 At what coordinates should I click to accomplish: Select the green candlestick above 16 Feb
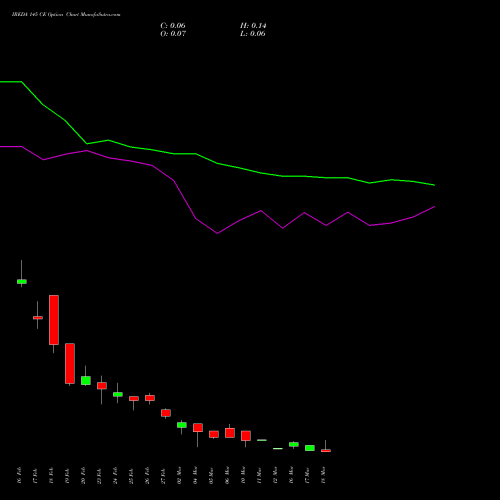click(x=22, y=282)
